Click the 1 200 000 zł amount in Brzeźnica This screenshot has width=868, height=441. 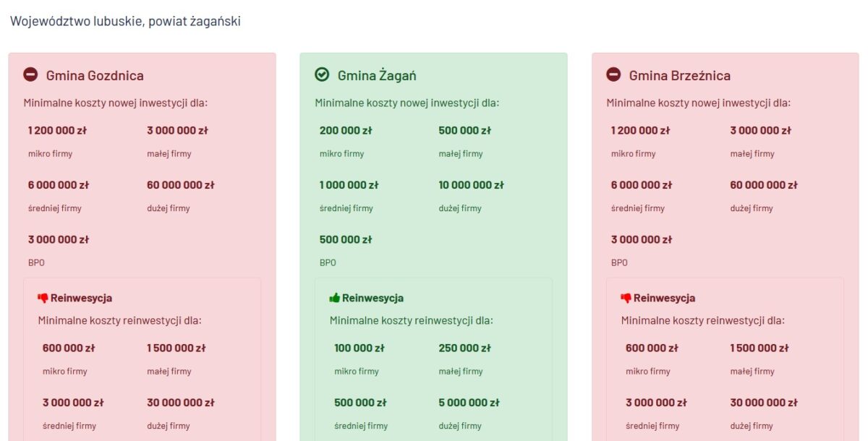[x=640, y=131]
